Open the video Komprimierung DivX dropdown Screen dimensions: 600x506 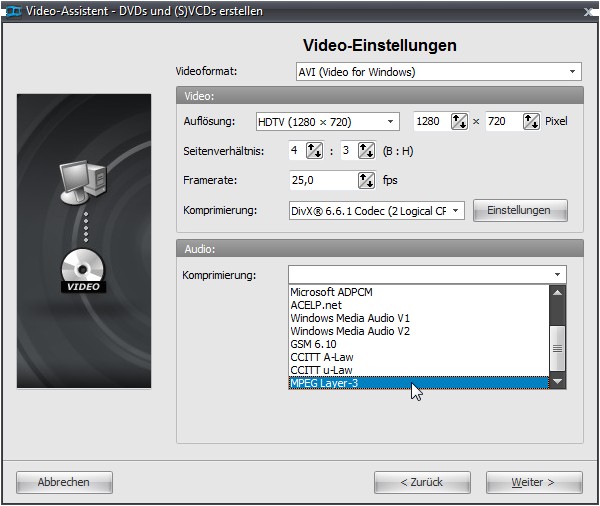[456, 210]
